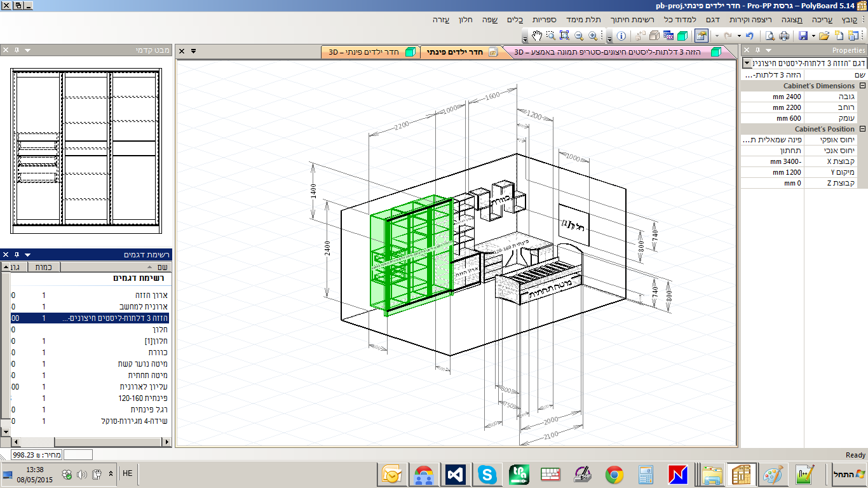868x488 pixels.
Task: Click the יחוס אופקי property value
Action: point(772,140)
